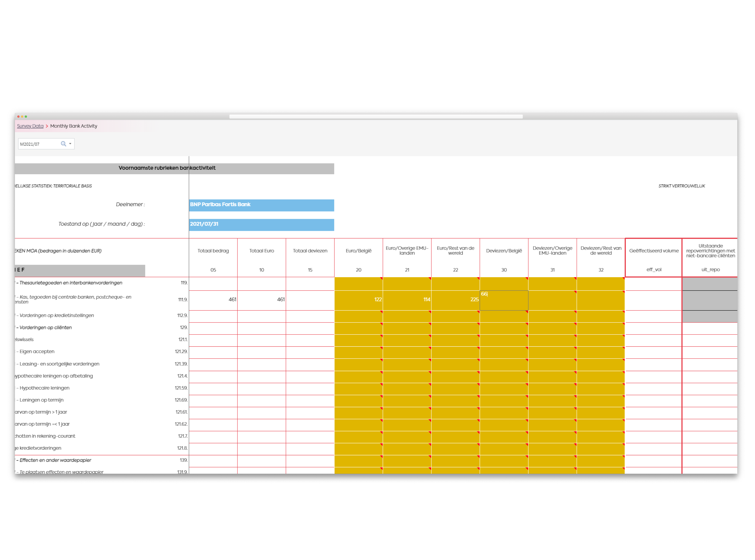Click Monthly Bank Activity breadcrumb text
The width and height of the screenshot is (755, 560).
coord(74,126)
